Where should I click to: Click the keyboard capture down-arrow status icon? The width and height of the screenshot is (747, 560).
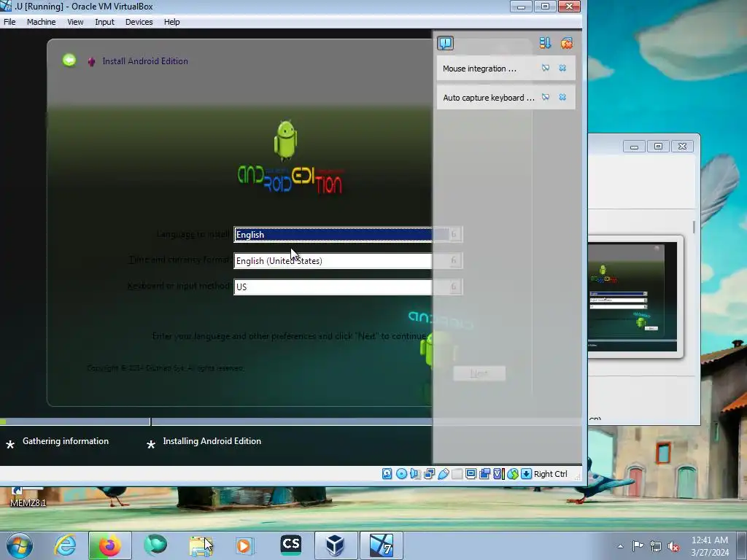coord(526,474)
